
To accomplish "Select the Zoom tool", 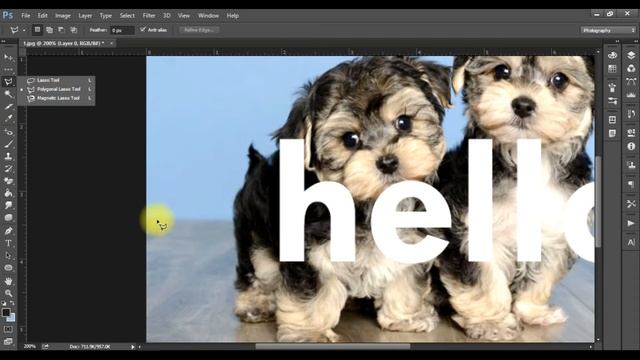I will [x=8, y=293].
